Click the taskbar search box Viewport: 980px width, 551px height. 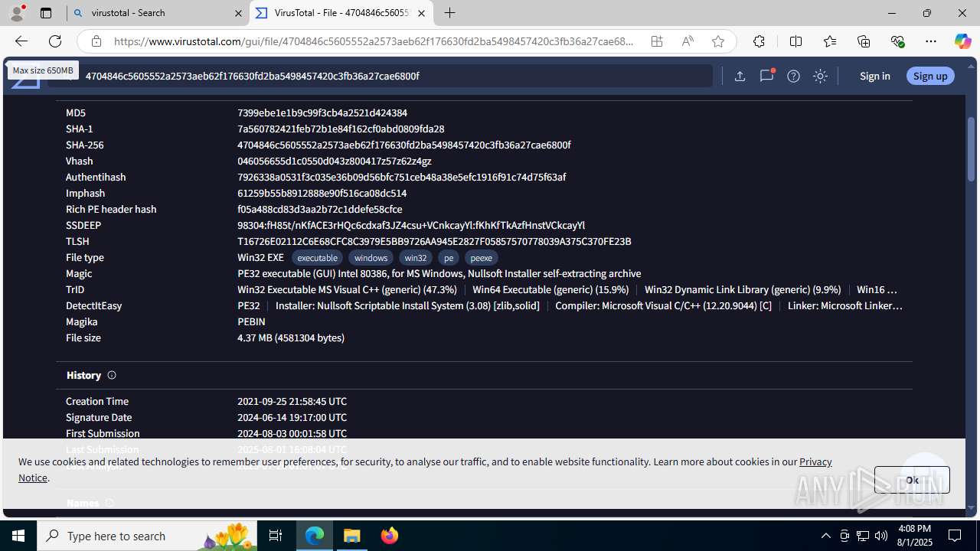tap(148, 536)
